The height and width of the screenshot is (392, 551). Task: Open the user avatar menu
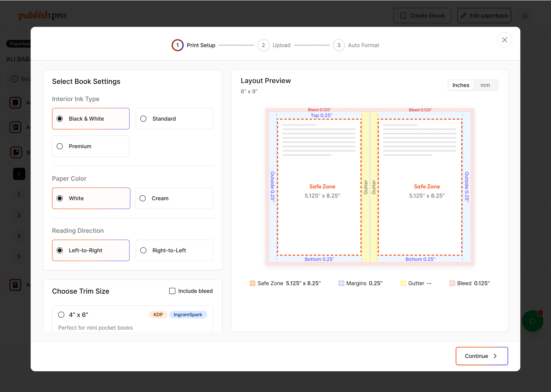[x=524, y=16]
